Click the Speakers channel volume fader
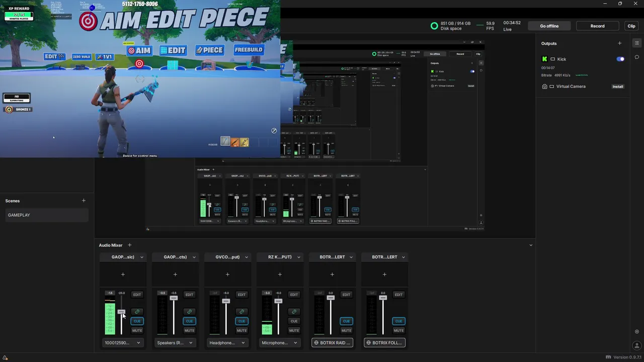The image size is (644, 362). pos(174,298)
